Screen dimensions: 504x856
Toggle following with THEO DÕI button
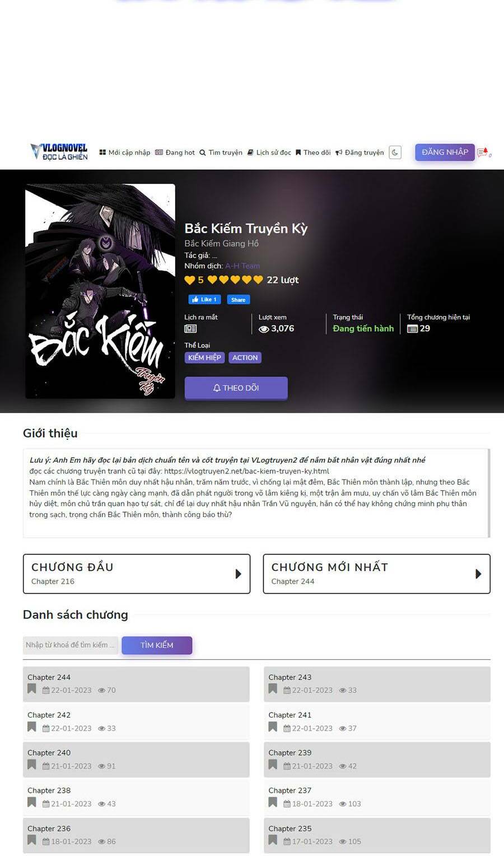tap(236, 388)
